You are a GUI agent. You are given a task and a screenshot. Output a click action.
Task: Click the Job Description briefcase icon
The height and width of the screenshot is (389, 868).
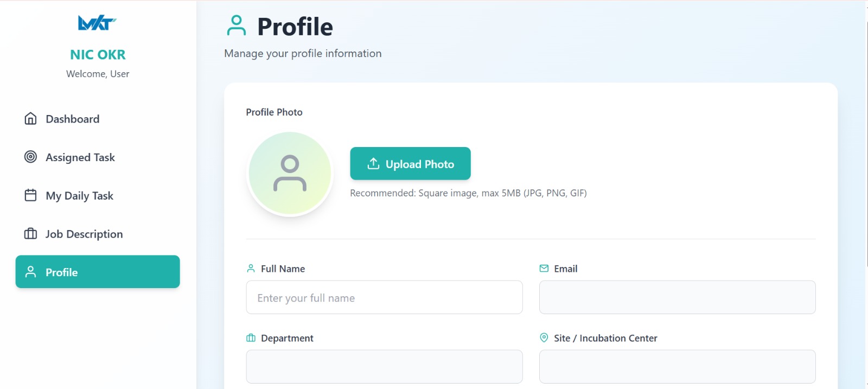click(31, 234)
